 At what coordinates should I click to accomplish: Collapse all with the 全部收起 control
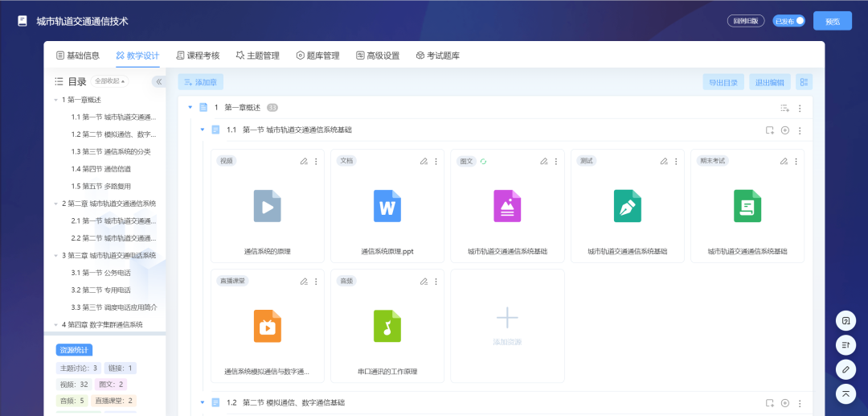(109, 81)
